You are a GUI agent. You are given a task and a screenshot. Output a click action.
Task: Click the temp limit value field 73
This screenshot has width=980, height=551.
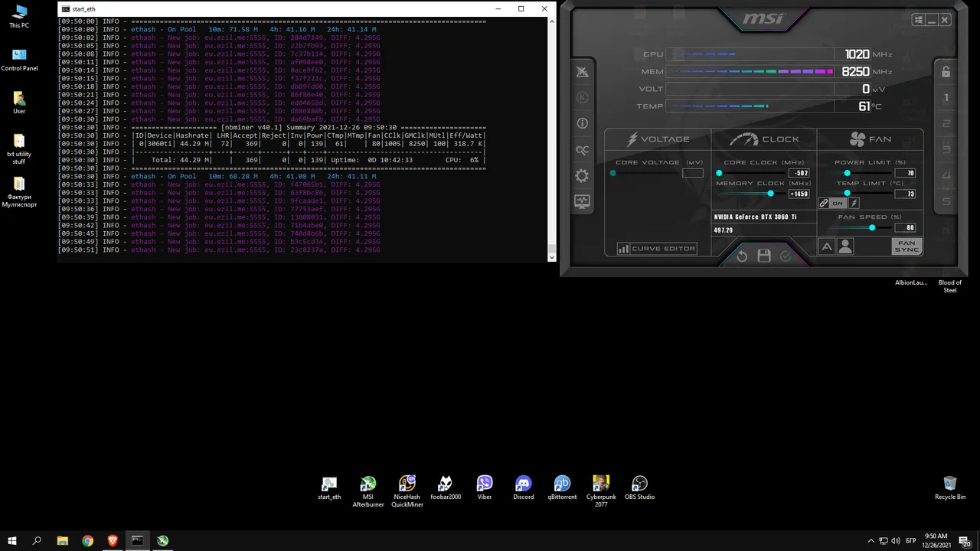[x=905, y=194]
